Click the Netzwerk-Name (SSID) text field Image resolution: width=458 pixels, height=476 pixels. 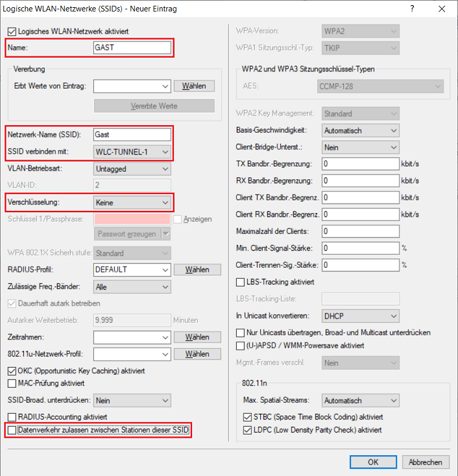[132, 134]
